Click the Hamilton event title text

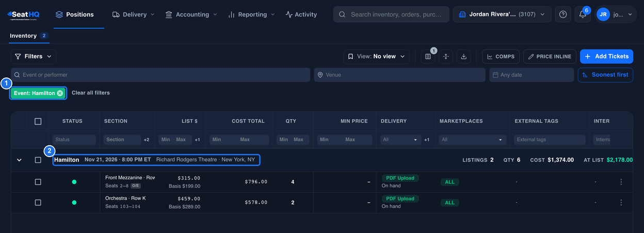pos(67,160)
